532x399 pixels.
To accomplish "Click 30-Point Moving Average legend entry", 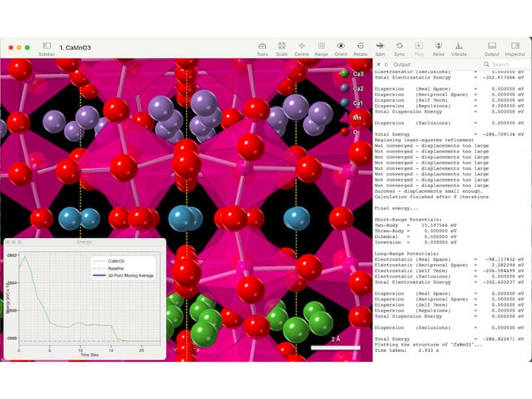I will click(x=130, y=275).
